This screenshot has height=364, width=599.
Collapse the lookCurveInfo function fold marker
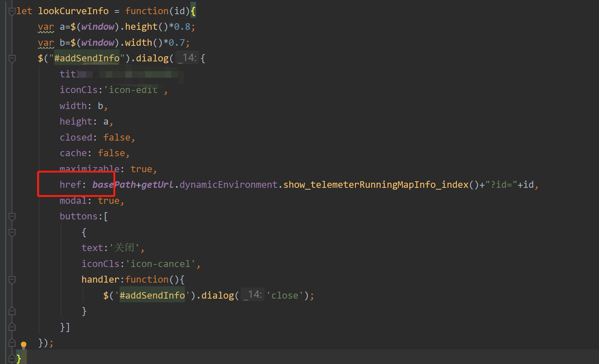click(x=12, y=12)
